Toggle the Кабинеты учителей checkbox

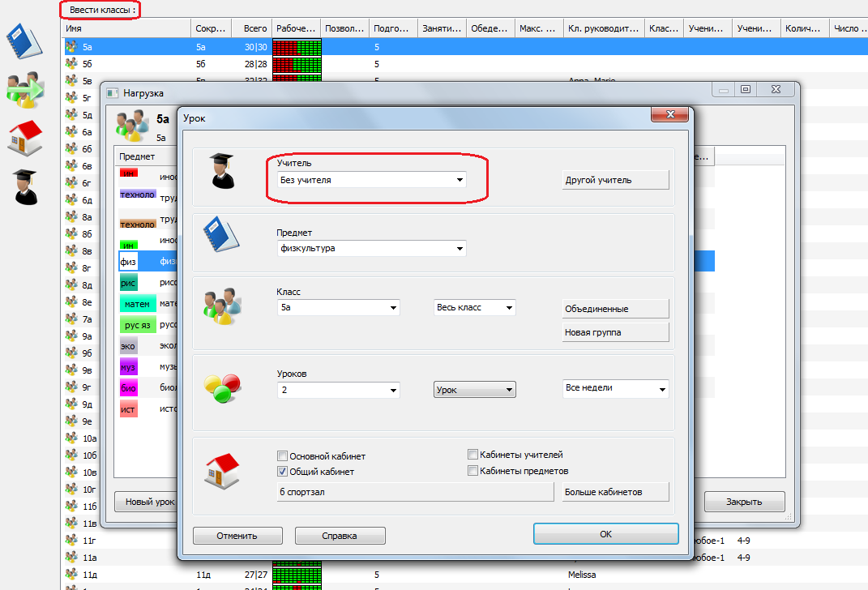[473, 455]
